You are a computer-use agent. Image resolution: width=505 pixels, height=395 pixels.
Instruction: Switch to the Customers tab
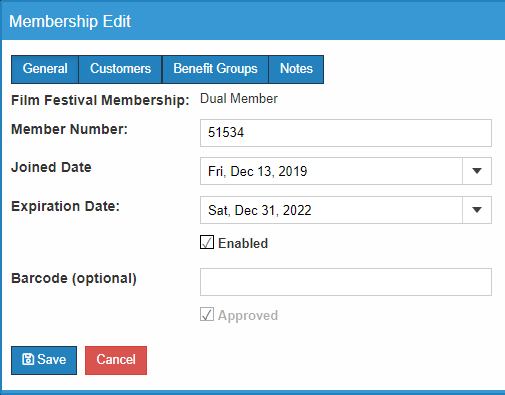[120, 69]
